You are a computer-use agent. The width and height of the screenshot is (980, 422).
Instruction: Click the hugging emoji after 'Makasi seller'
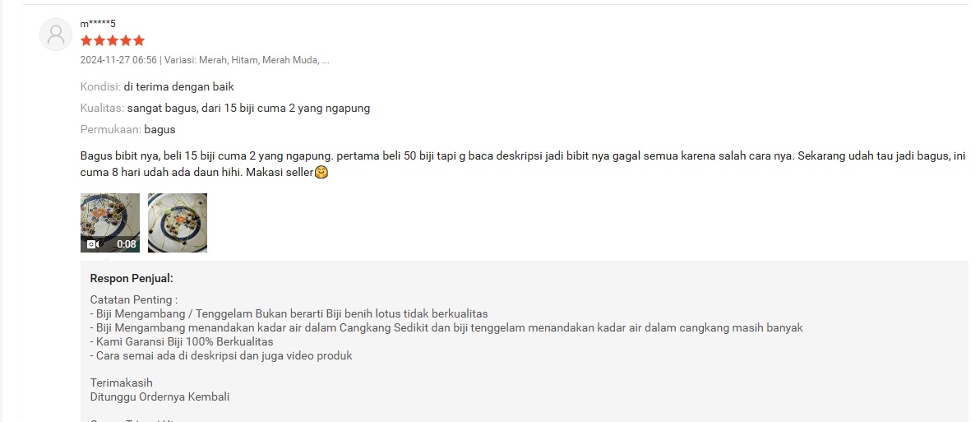coord(321,173)
